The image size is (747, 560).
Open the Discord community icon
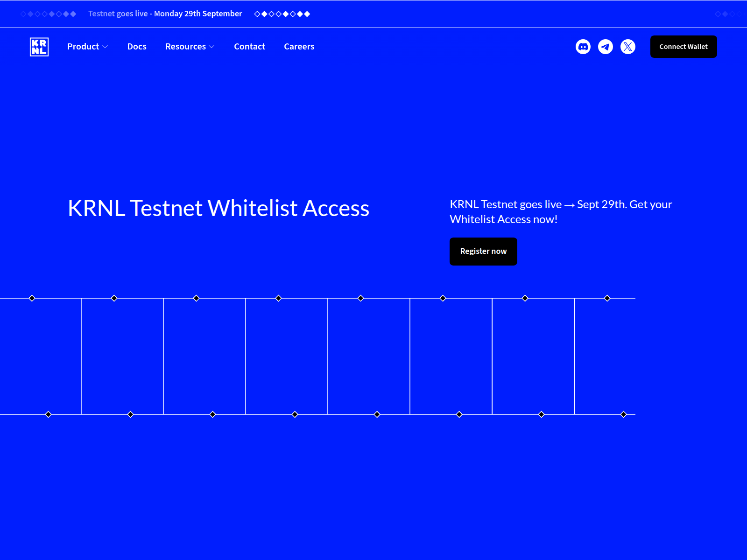pos(583,47)
